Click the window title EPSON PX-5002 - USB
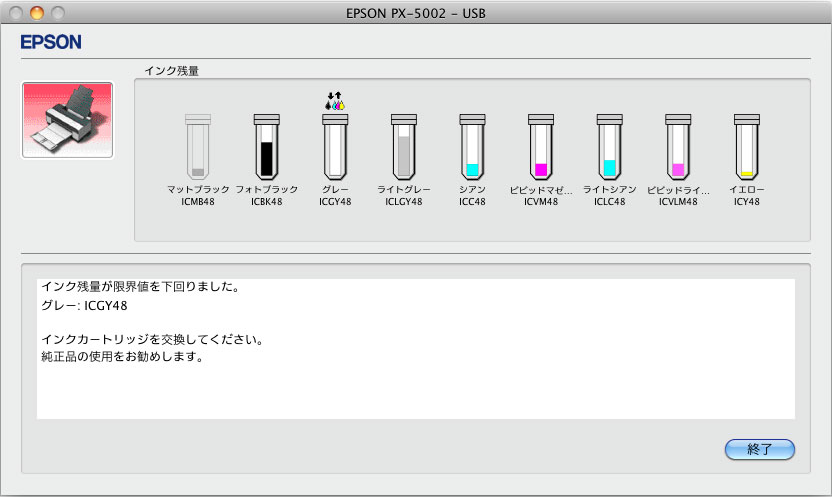 [415, 13]
